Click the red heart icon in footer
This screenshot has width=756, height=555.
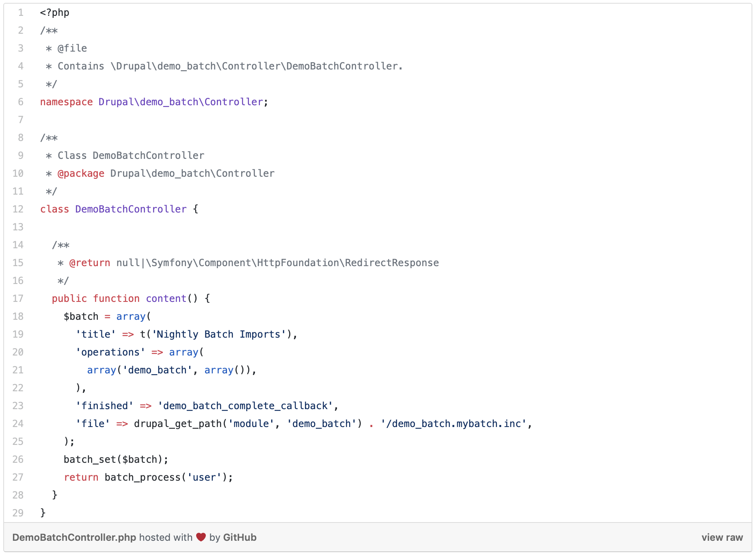coord(201,537)
